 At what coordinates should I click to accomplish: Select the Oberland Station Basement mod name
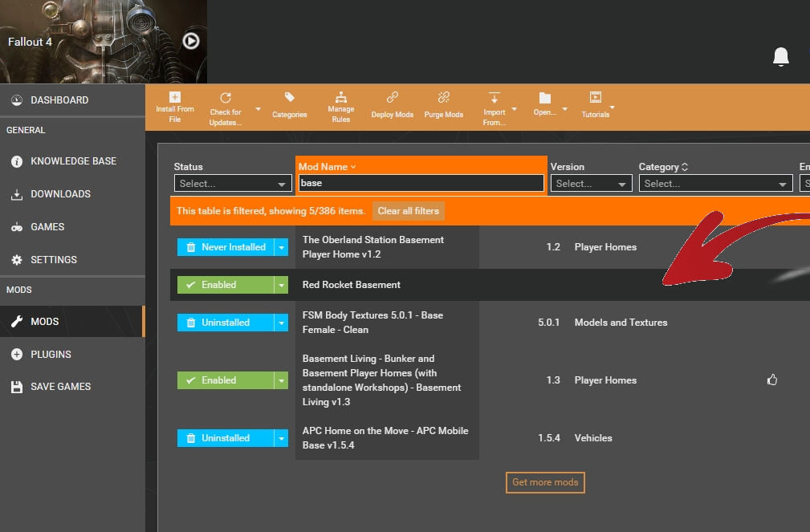point(373,247)
